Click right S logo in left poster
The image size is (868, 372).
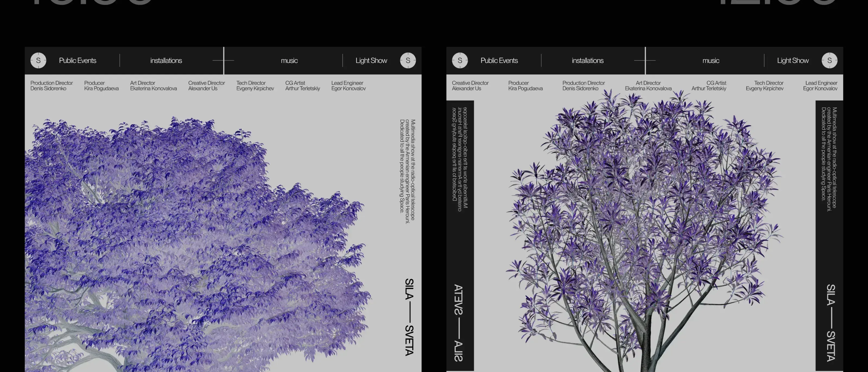[x=408, y=61]
